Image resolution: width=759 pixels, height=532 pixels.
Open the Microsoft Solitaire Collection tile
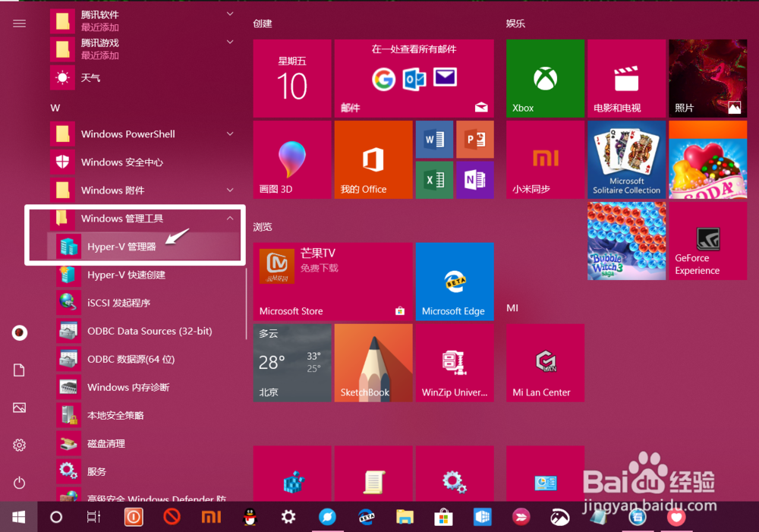pos(627,159)
